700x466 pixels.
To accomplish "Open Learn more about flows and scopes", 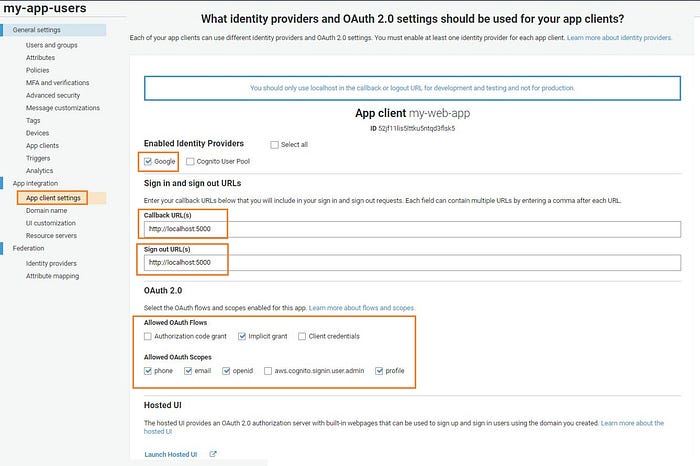I will tap(362, 308).
